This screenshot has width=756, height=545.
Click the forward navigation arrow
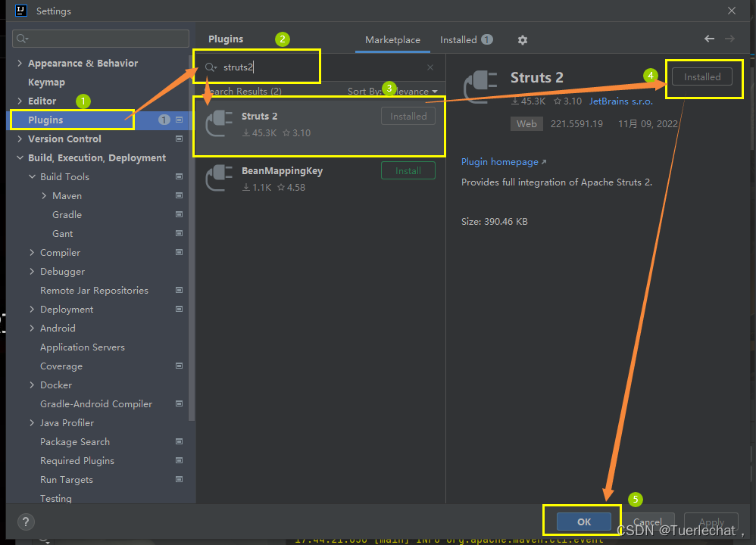(x=729, y=39)
